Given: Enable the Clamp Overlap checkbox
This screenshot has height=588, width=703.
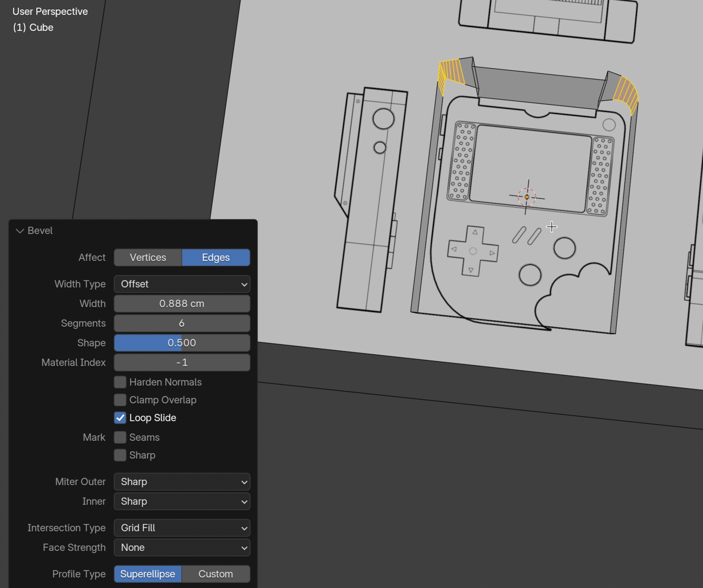Looking at the screenshot, I should (x=120, y=400).
